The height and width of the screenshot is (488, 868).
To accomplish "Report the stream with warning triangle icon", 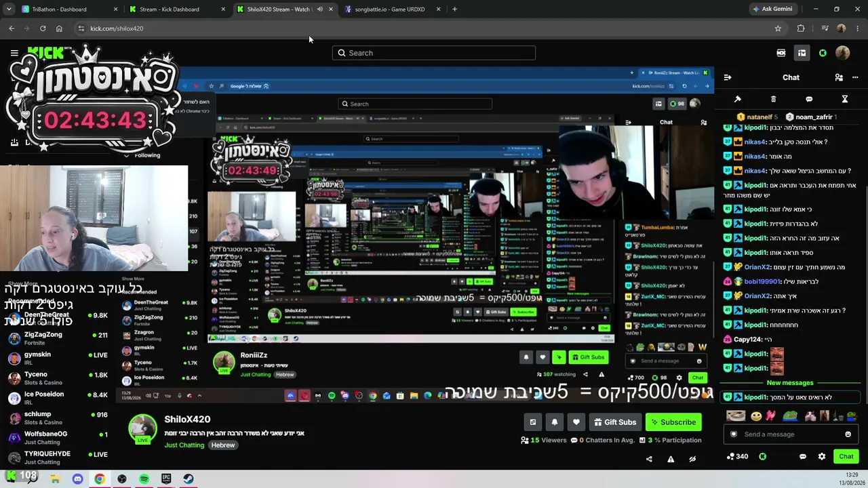I will (671, 459).
